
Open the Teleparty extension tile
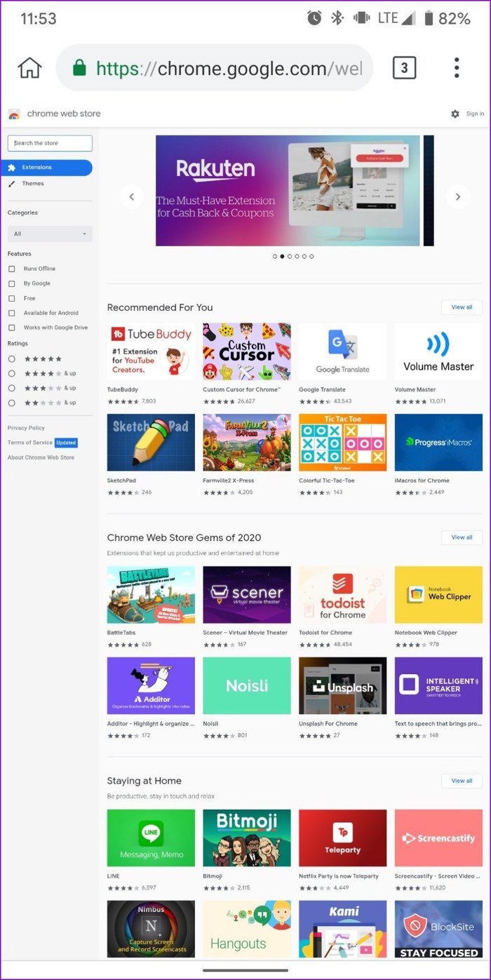pyautogui.click(x=342, y=838)
